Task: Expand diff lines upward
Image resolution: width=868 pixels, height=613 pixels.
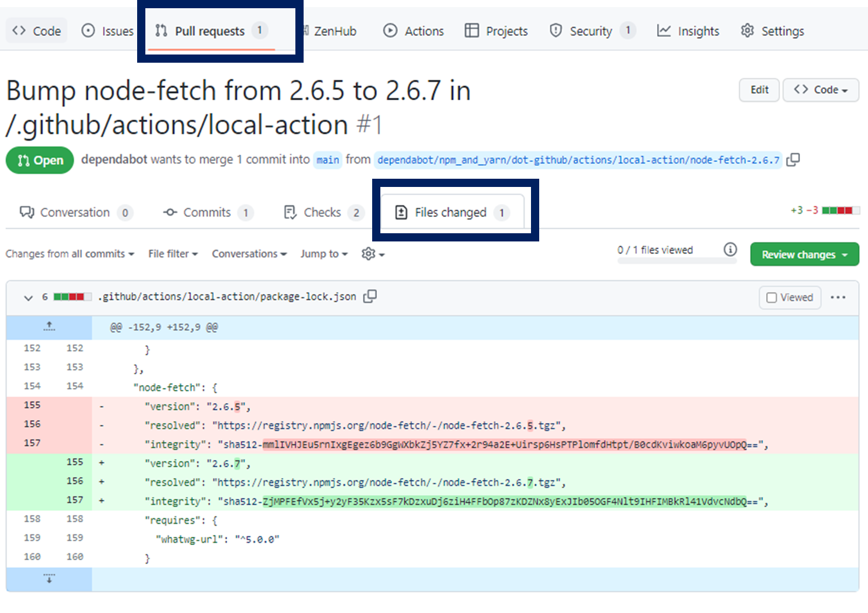Action: (49, 327)
